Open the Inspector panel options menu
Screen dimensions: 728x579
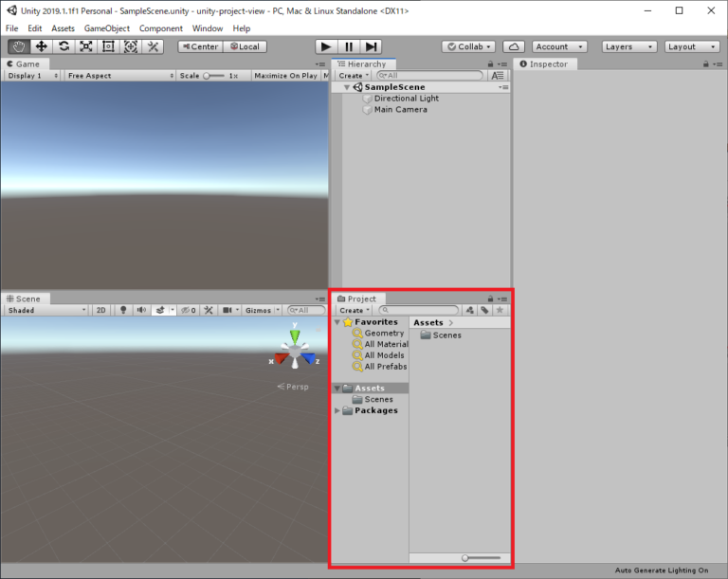718,64
